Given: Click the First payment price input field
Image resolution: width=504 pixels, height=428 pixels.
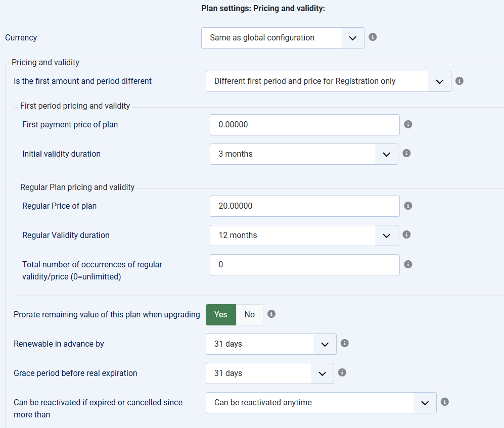Looking at the screenshot, I should tap(305, 125).
